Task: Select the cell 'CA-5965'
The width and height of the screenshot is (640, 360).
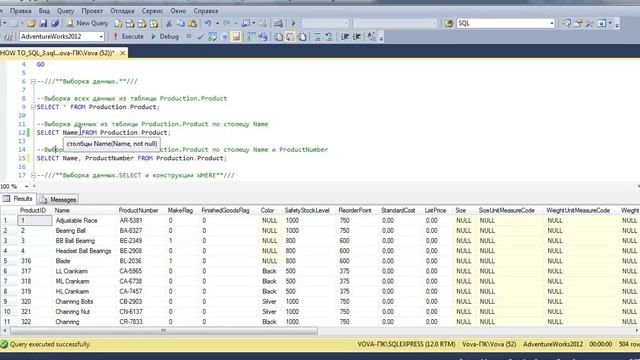Action: click(x=141, y=271)
